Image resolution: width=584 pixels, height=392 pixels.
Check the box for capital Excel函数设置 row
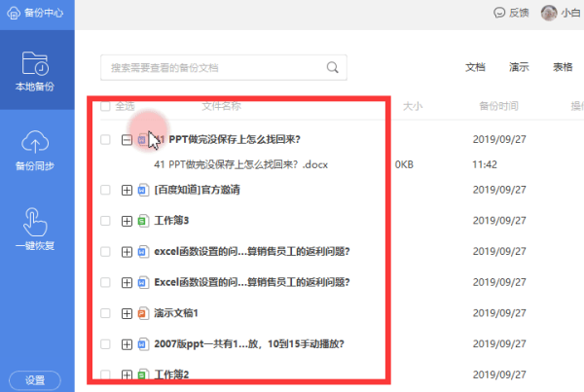pyautogui.click(x=105, y=282)
